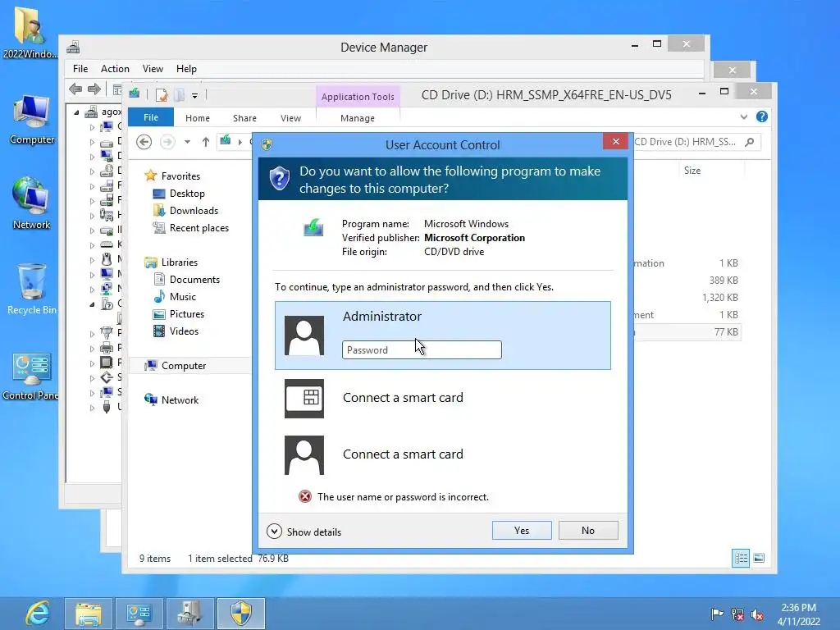Select the Administrator account tile avatar

pos(304,336)
